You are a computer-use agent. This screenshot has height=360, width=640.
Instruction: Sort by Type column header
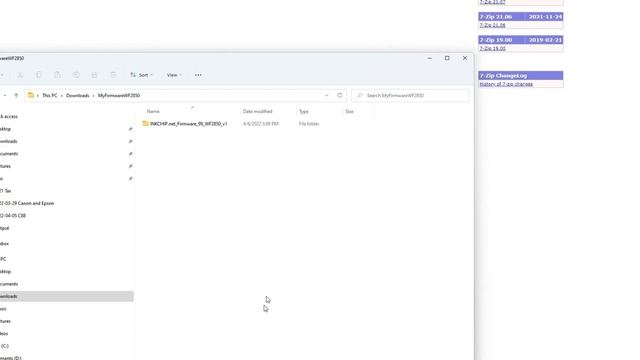click(x=304, y=111)
